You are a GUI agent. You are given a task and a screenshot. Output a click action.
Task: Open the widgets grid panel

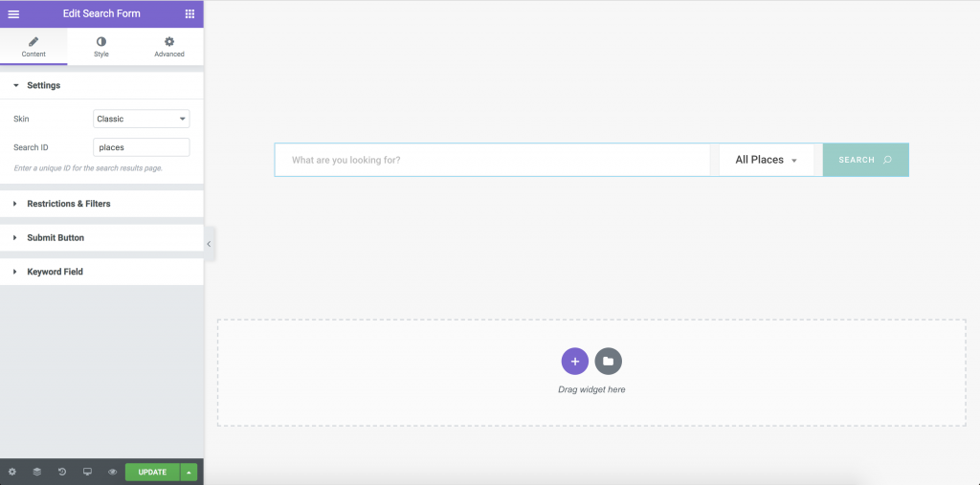190,13
